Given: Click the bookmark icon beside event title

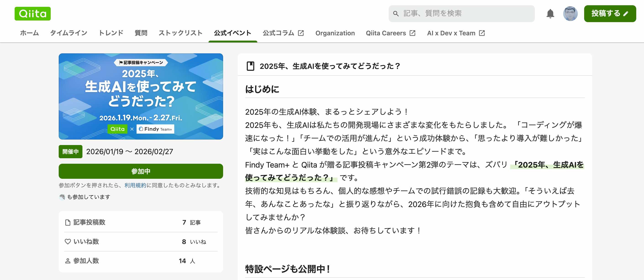Looking at the screenshot, I should coord(250,66).
